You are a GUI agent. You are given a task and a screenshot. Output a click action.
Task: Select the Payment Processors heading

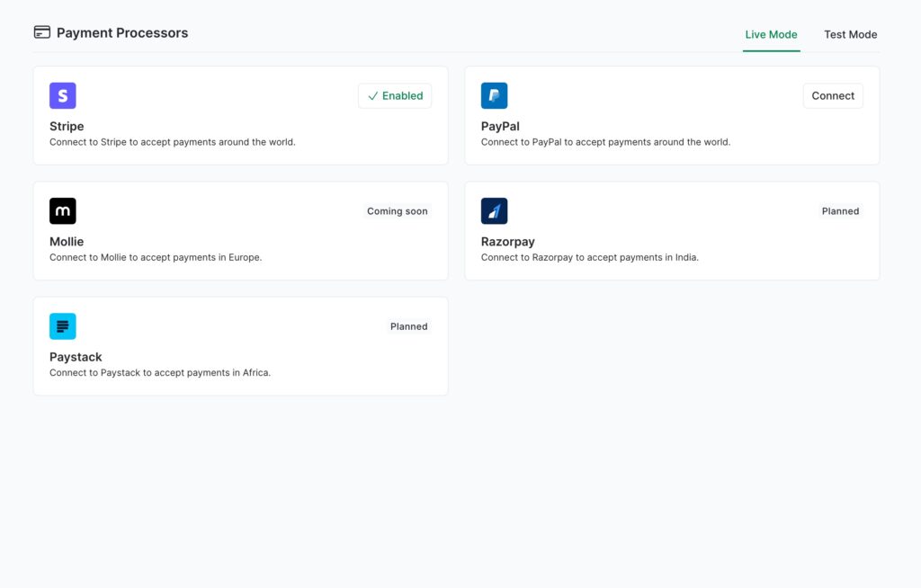122,33
